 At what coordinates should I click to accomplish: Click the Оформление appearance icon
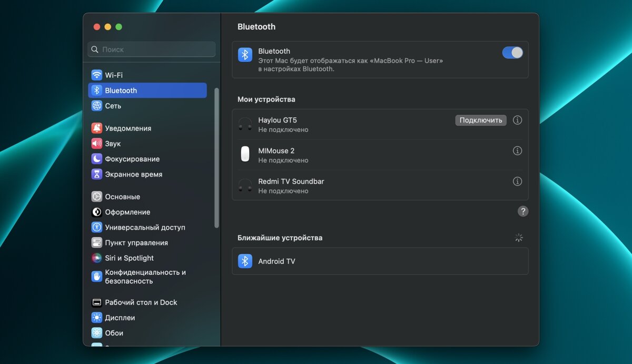(96, 212)
